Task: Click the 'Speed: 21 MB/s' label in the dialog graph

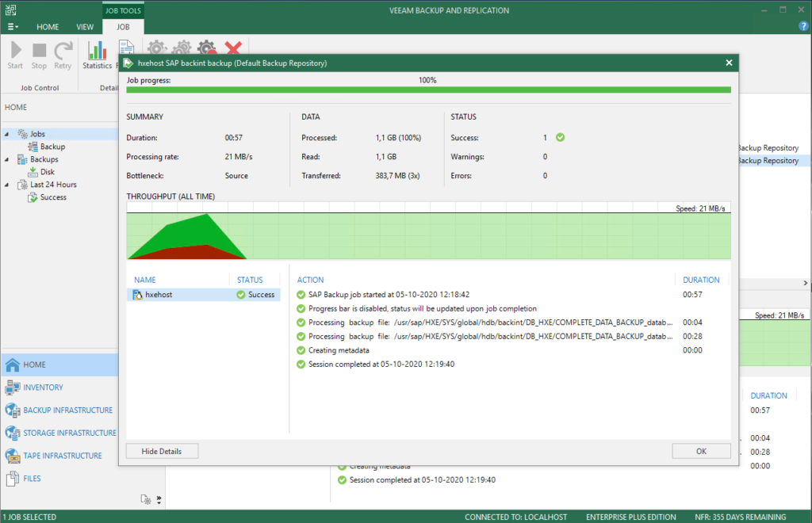Action: pyautogui.click(x=700, y=208)
